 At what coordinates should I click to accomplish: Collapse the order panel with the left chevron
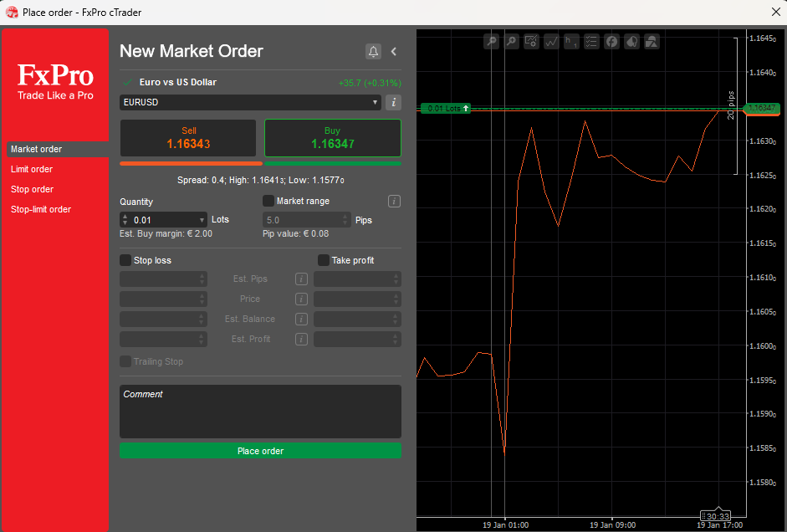click(394, 51)
